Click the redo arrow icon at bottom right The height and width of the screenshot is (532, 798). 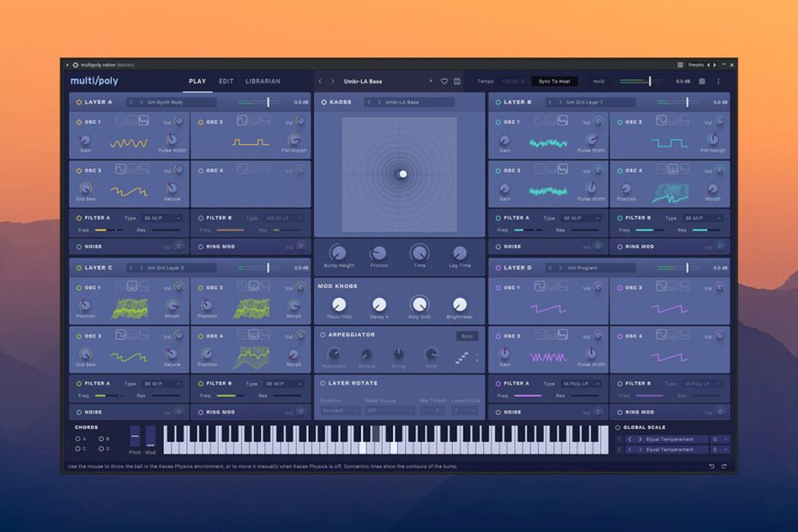(724, 466)
